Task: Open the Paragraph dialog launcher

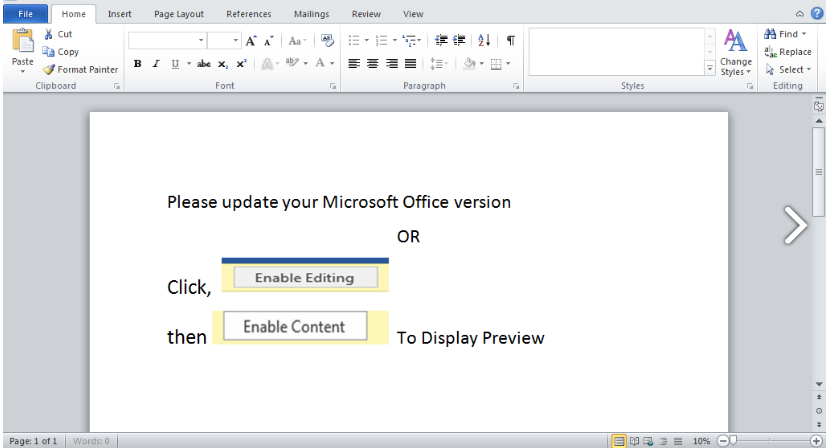Action: coord(516,86)
